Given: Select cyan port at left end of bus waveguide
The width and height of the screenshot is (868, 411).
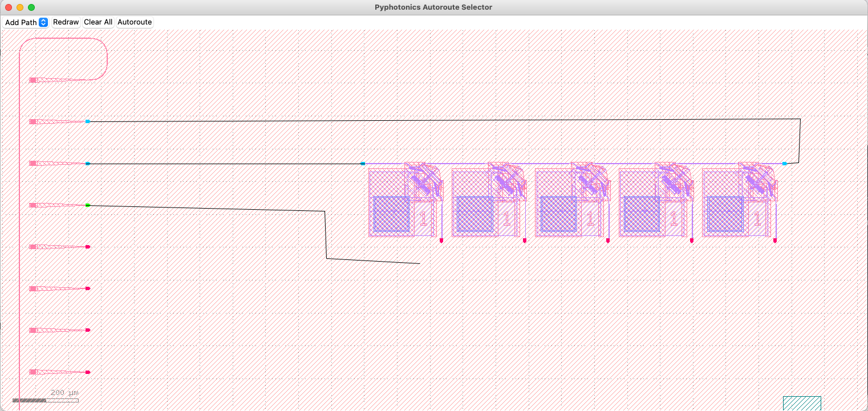Looking at the screenshot, I should 363,164.
